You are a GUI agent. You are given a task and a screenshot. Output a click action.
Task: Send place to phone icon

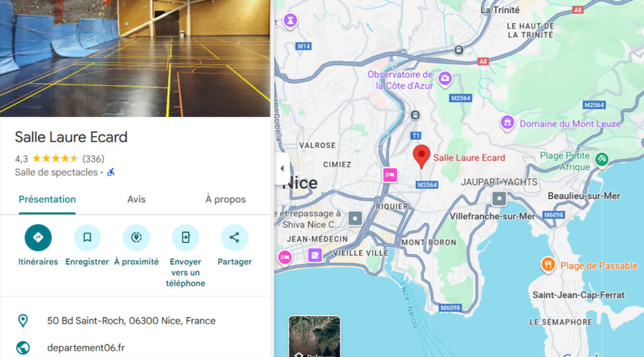pyautogui.click(x=186, y=238)
